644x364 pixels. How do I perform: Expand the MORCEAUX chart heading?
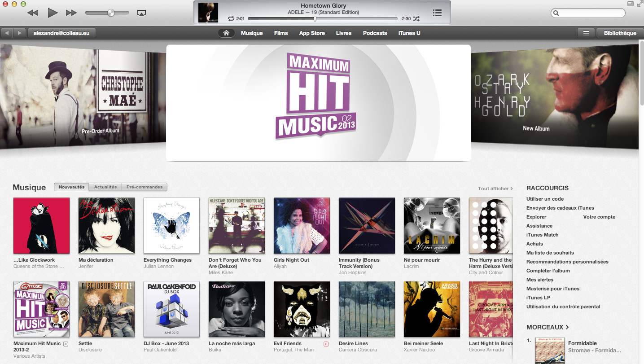pyautogui.click(x=548, y=327)
